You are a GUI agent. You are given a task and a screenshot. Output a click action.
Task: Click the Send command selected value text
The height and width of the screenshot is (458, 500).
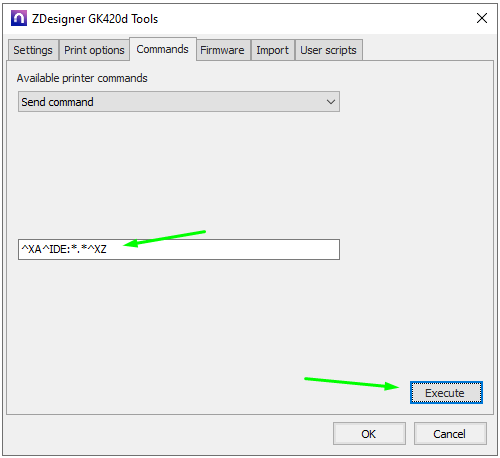tap(57, 102)
